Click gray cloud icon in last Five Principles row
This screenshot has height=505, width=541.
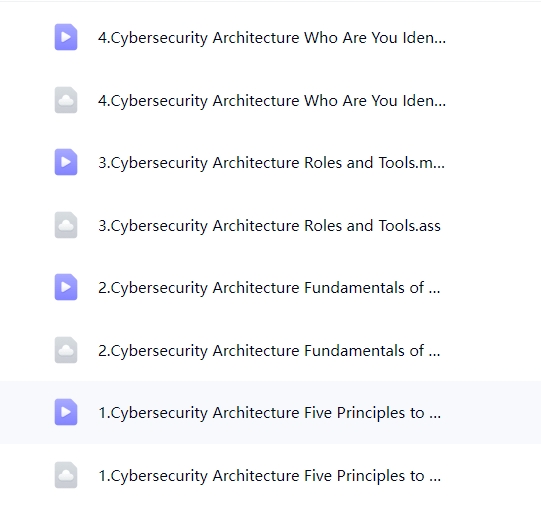[x=66, y=475]
